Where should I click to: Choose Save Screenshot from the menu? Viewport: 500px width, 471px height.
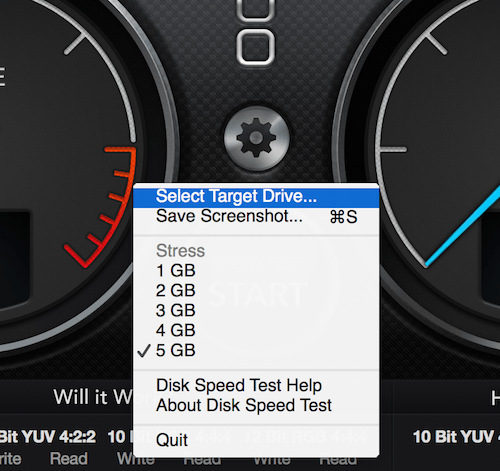[x=256, y=216]
